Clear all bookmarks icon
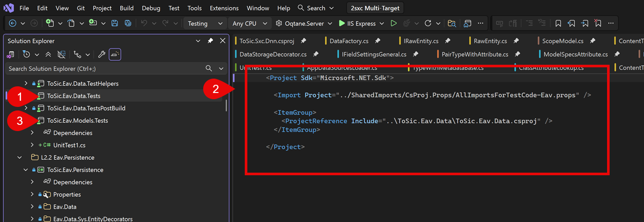Screen dimensions: 644x222 click(598, 23)
